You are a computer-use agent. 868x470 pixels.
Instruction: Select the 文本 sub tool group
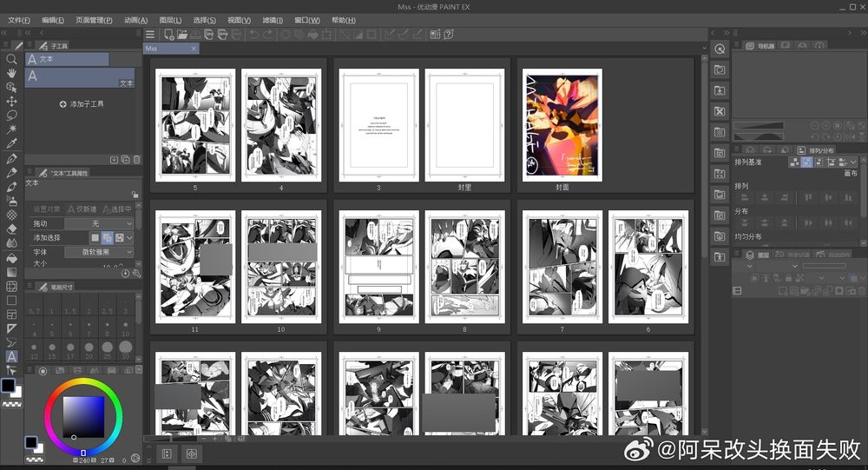click(67, 59)
